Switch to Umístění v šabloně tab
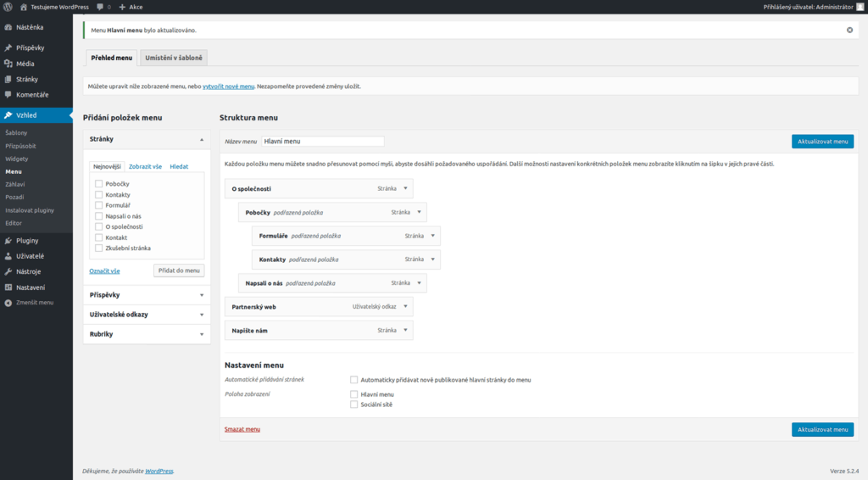Screen dimensions: 868x480 [173, 58]
